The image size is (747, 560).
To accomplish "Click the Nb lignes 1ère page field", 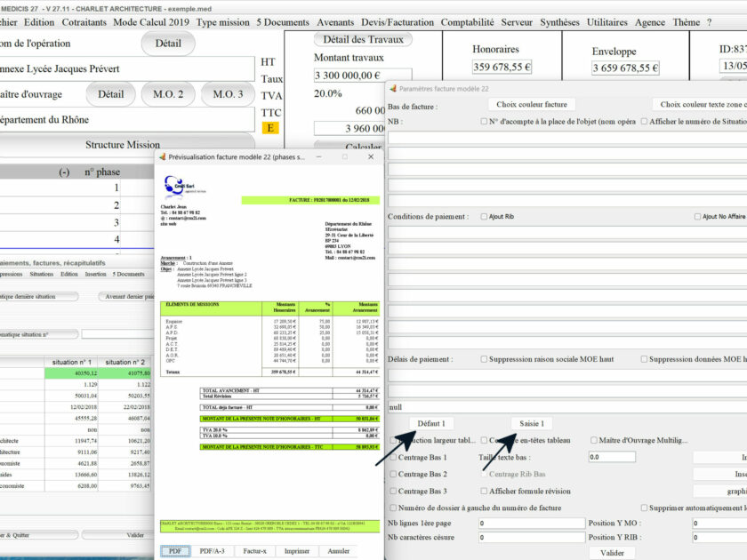I will 532,524.
